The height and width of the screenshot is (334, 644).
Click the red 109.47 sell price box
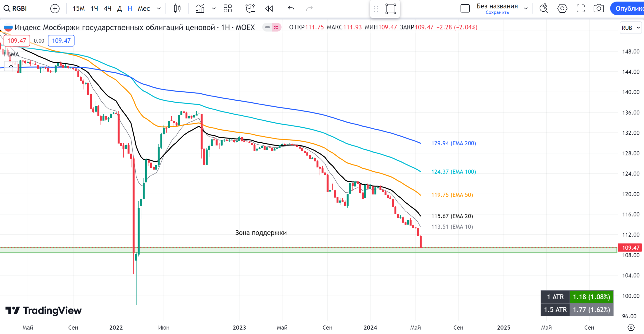click(17, 41)
